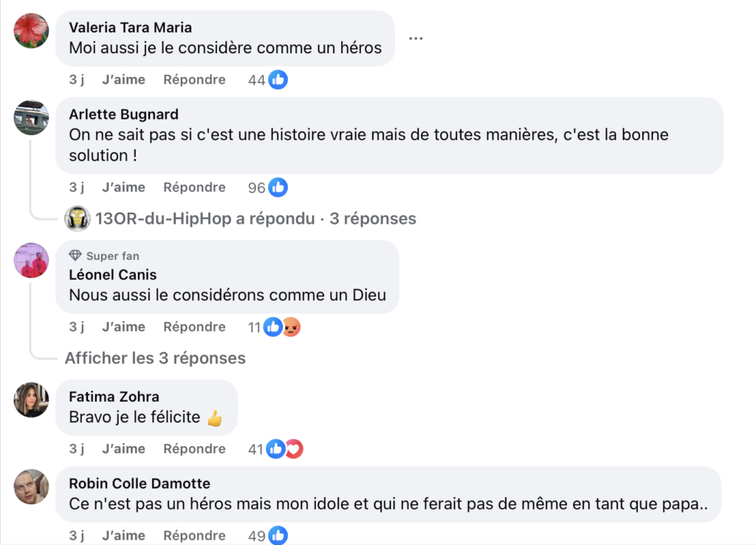Reply to Fatima Zohra's comment

(x=194, y=448)
